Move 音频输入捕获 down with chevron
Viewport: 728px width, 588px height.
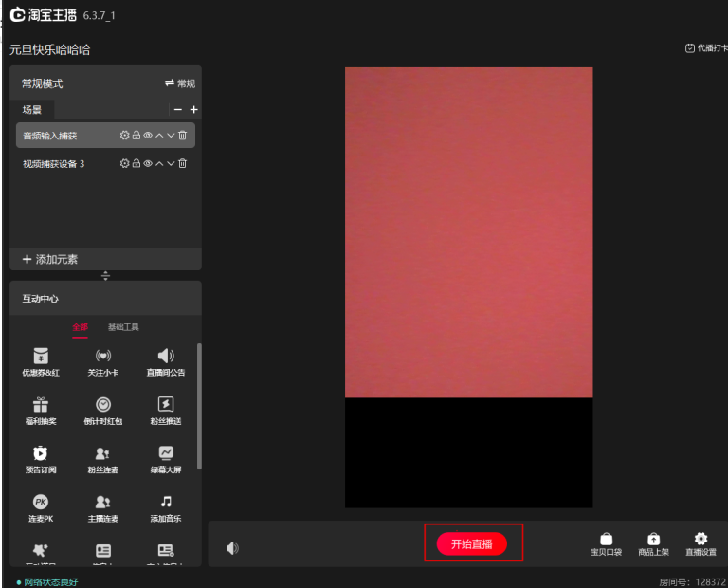[x=171, y=136]
